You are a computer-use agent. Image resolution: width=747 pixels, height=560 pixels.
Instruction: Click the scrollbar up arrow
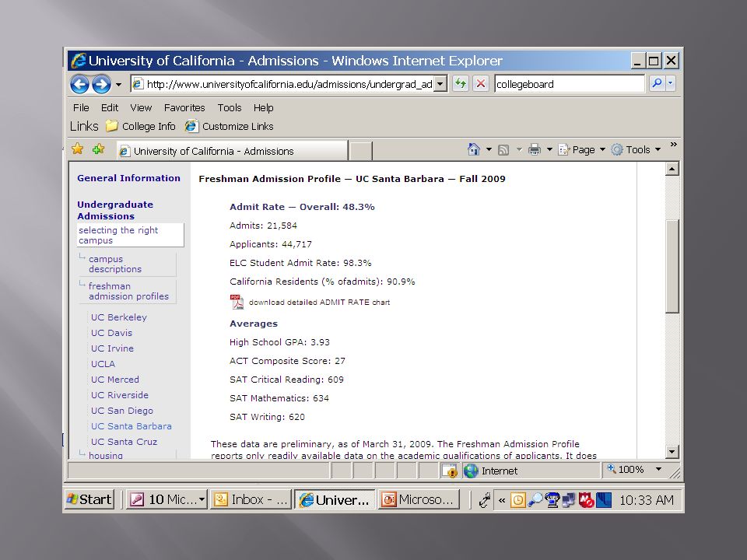tap(672, 169)
